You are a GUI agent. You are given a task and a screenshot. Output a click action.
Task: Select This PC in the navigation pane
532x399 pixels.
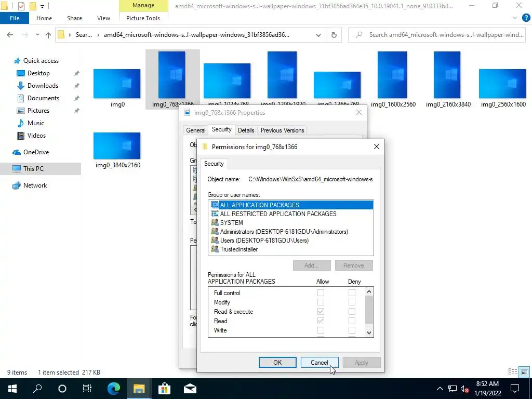coord(33,169)
